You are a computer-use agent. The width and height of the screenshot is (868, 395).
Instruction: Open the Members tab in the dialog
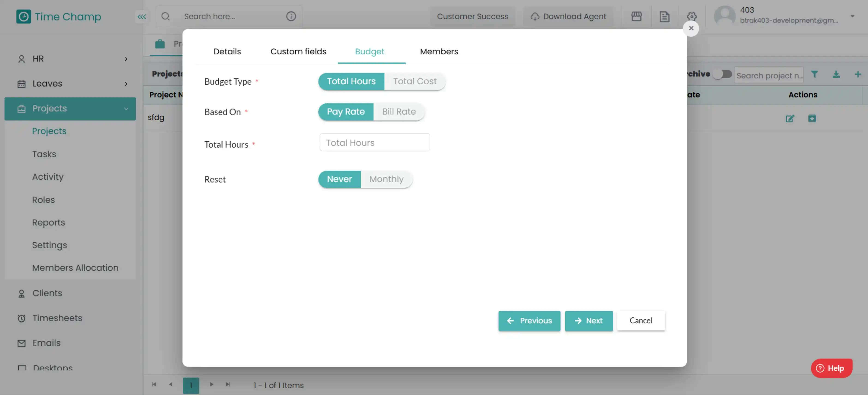pos(439,51)
